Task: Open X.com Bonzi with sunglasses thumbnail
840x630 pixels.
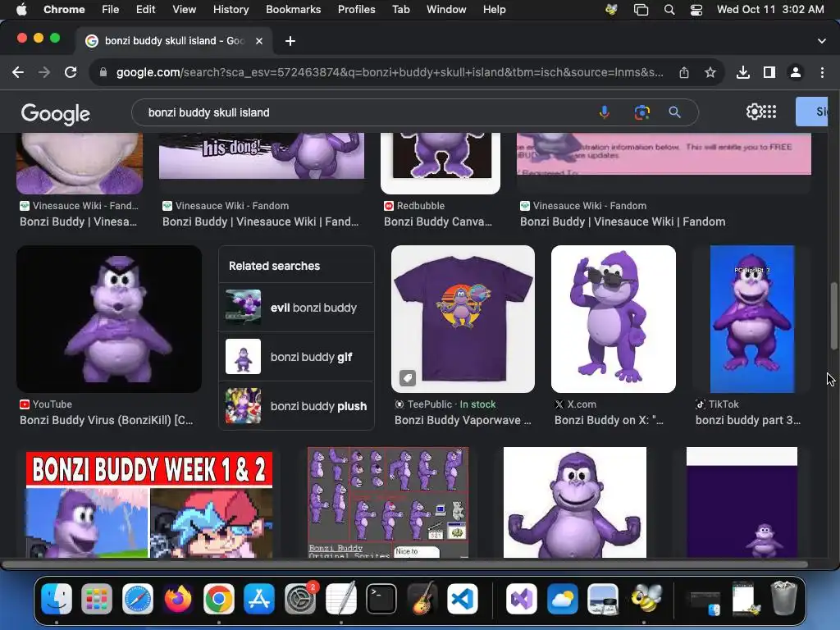Action: (614, 319)
